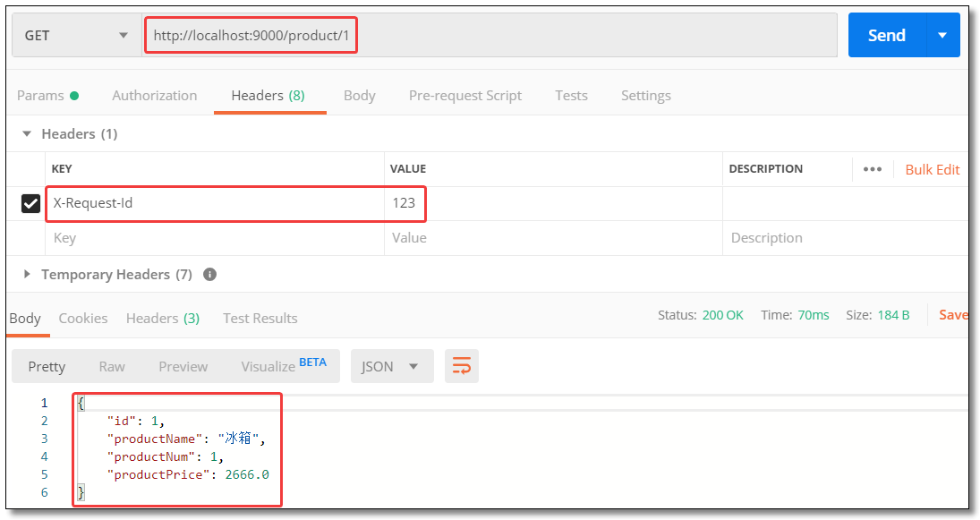Click the empty Key placeholder field
The width and height of the screenshot is (980, 520).
pyautogui.click(x=215, y=238)
